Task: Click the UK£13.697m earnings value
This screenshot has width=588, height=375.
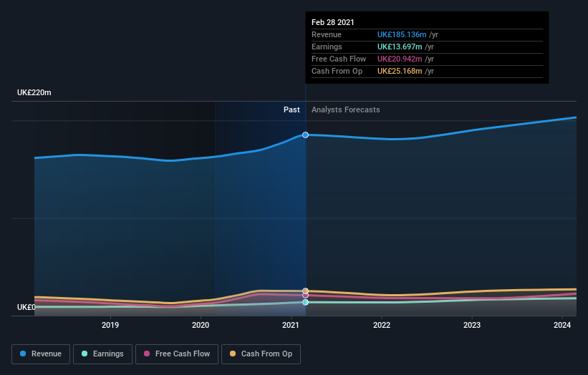Action: (x=400, y=47)
